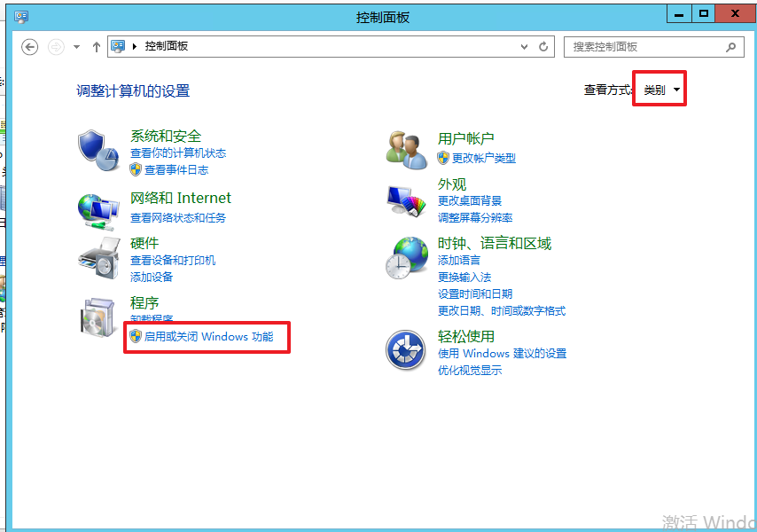Click 查看设备和打印机 link
The image size is (757, 532).
pyautogui.click(x=173, y=260)
